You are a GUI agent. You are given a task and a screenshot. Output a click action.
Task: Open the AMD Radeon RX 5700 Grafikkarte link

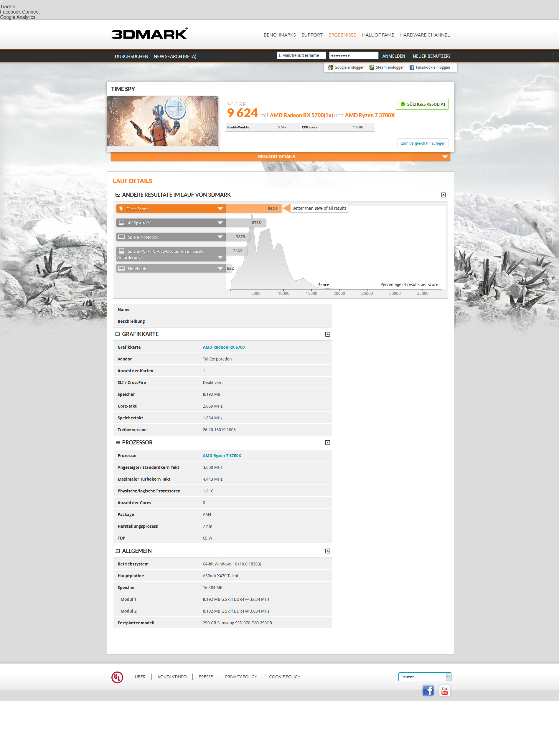(224, 347)
